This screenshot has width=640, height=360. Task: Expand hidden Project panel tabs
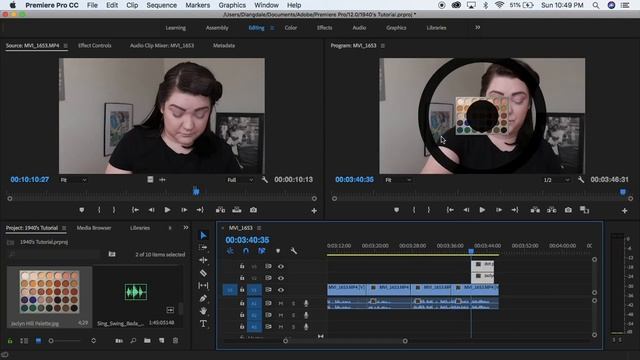(x=186, y=228)
